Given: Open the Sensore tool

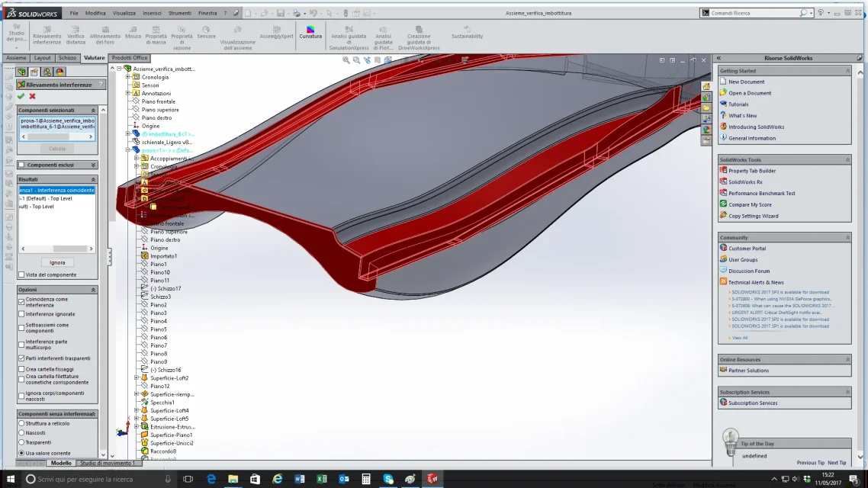Looking at the screenshot, I should click(x=206, y=32).
